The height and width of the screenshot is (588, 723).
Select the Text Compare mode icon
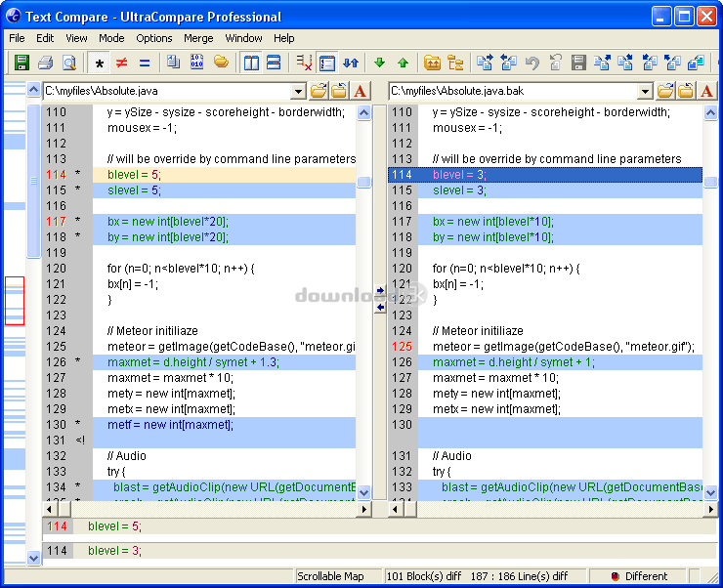point(173,62)
